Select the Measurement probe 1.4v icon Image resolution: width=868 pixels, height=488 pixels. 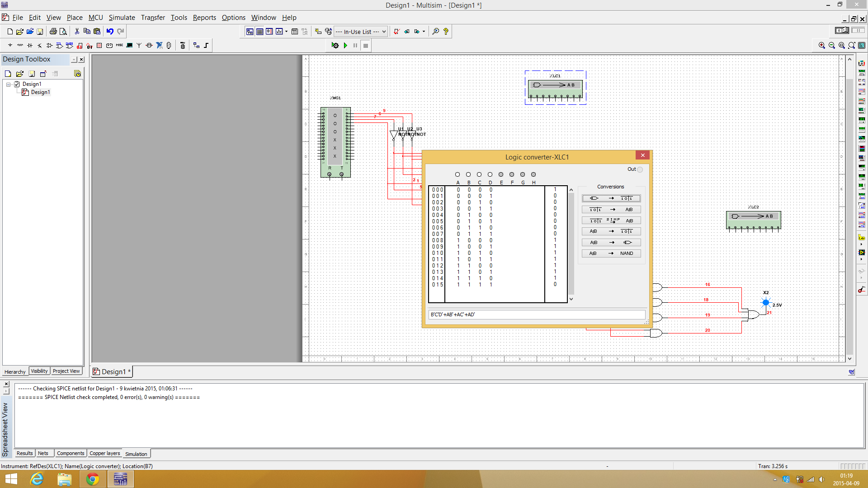point(862,238)
